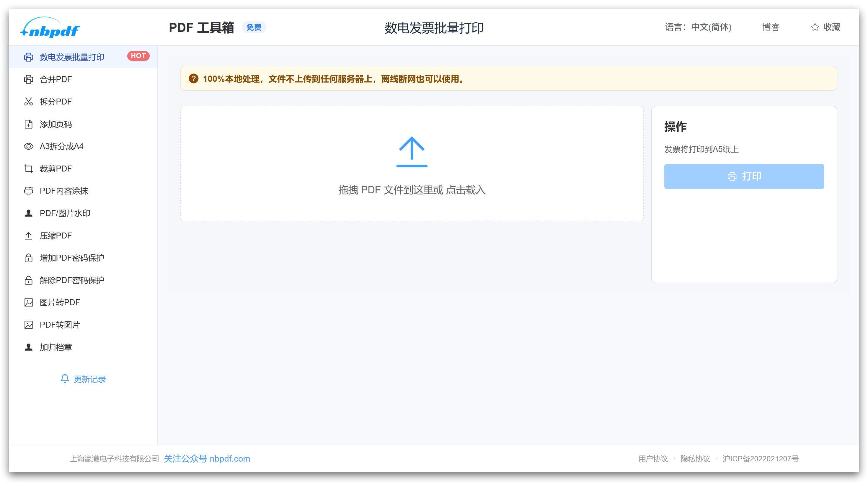The height and width of the screenshot is (484, 868).
Task: Open the 合并PDF menu item
Action: tap(56, 79)
